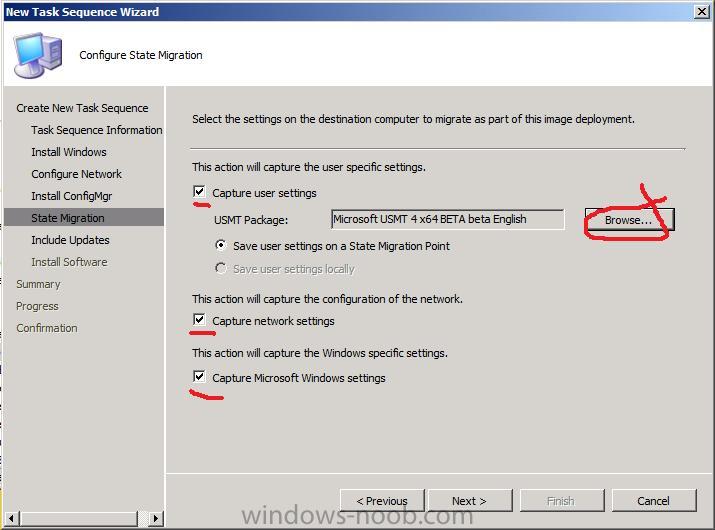Image resolution: width=715 pixels, height=530 pixels.
Task: Select Confirmation step in sidebar
Action: [47, 328]
